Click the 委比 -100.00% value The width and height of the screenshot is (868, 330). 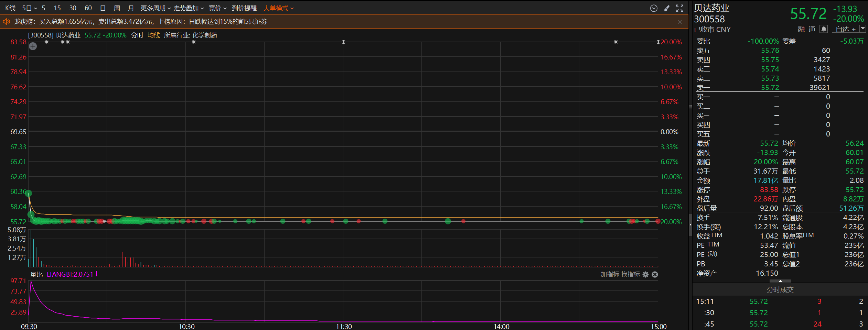pos(763,41)
